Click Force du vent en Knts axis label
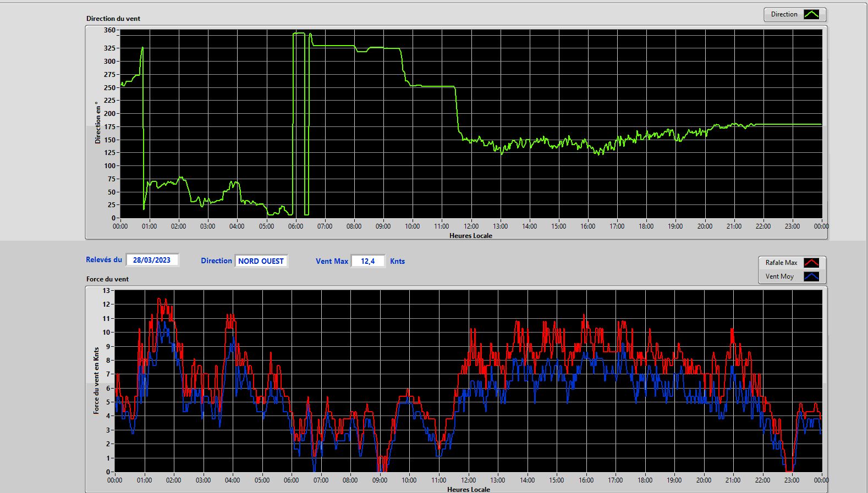 click(x=96, y=380)
